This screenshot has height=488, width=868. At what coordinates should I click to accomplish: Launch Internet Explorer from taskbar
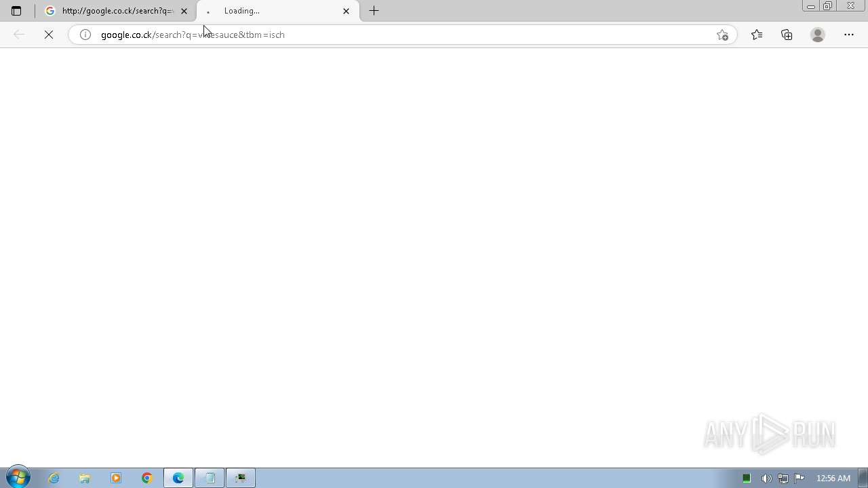point(54,478)
